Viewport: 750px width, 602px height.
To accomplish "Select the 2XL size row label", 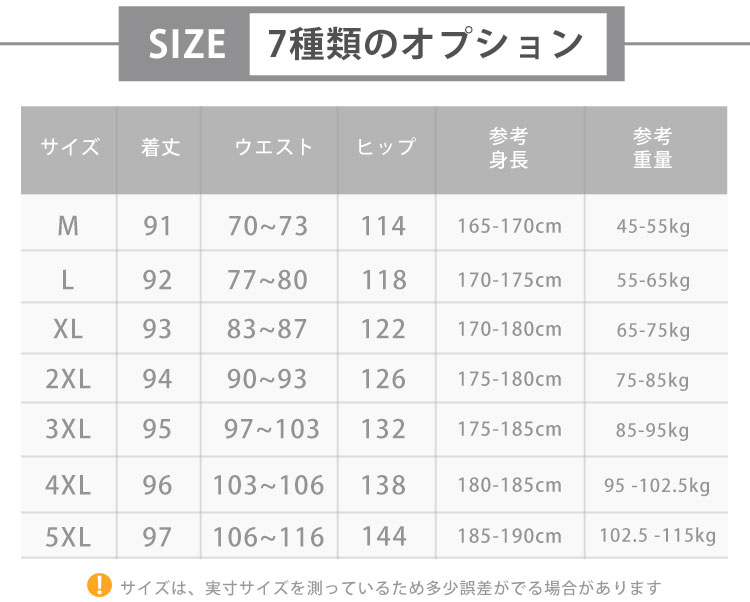I will point(68,379).
